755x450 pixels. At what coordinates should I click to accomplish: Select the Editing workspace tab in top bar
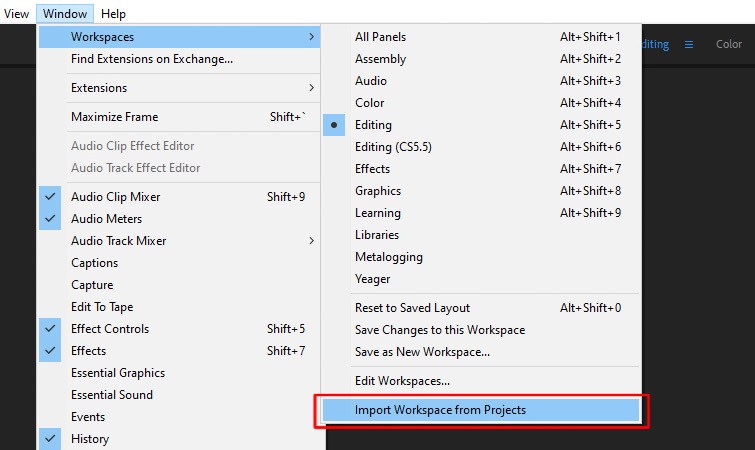tap(655, 44)
